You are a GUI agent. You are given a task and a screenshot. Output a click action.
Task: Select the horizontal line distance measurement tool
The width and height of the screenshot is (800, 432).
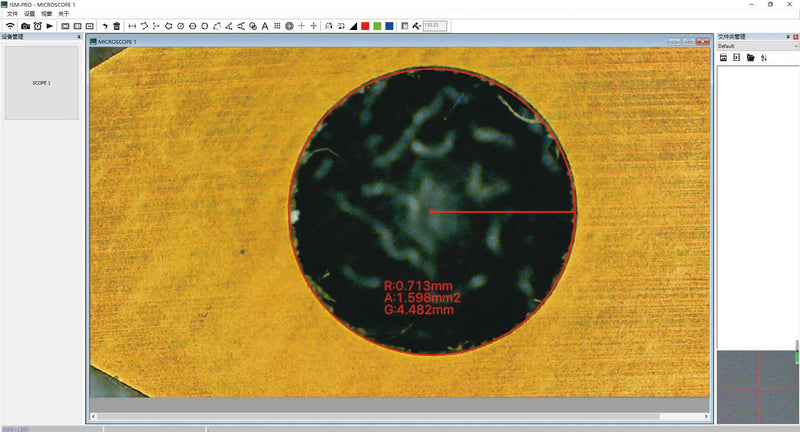[x=133, y=26]
